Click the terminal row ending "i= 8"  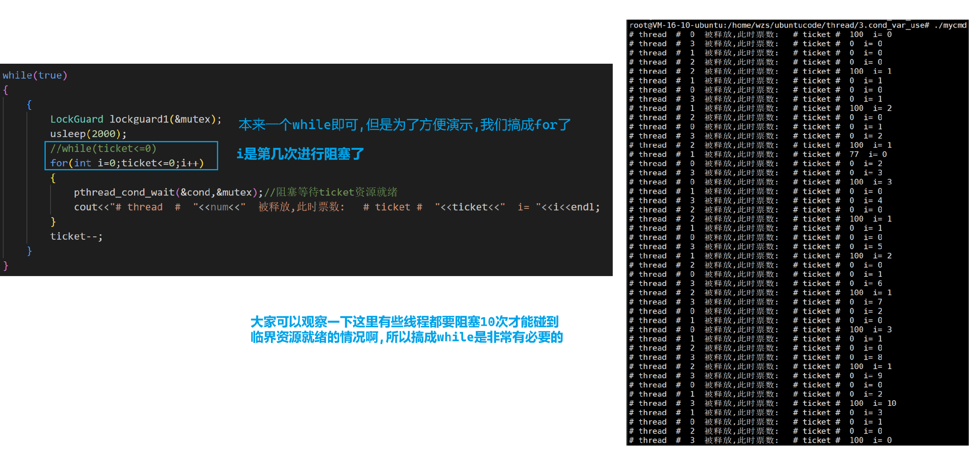(x=755, y=357)
